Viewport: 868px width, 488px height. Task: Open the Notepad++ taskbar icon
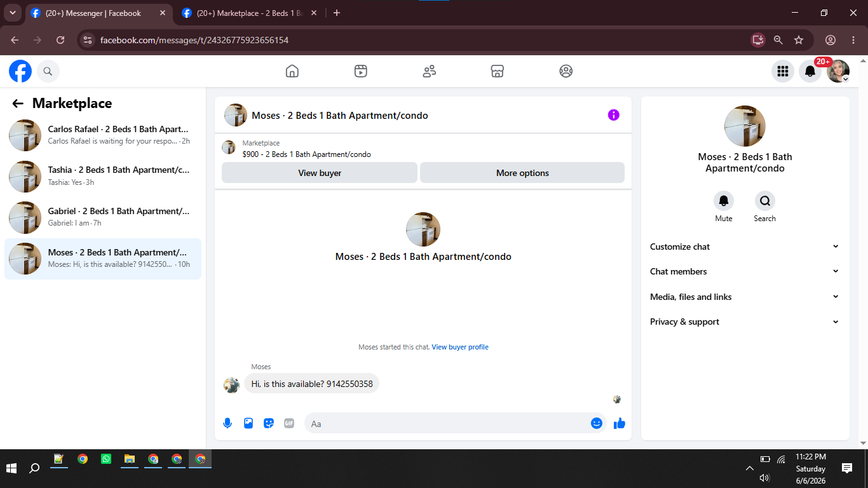coord(58,459)
